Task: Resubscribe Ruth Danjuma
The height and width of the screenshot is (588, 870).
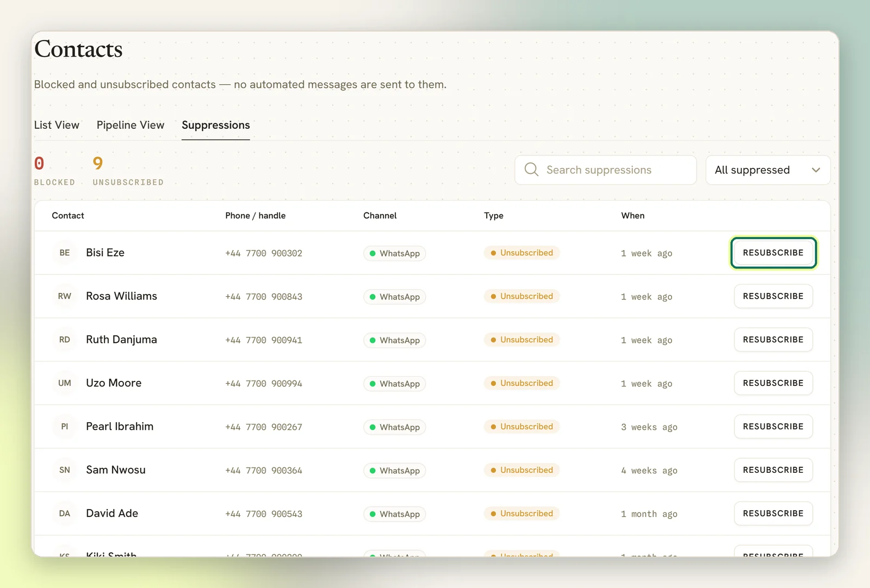Action: (773, 340)
